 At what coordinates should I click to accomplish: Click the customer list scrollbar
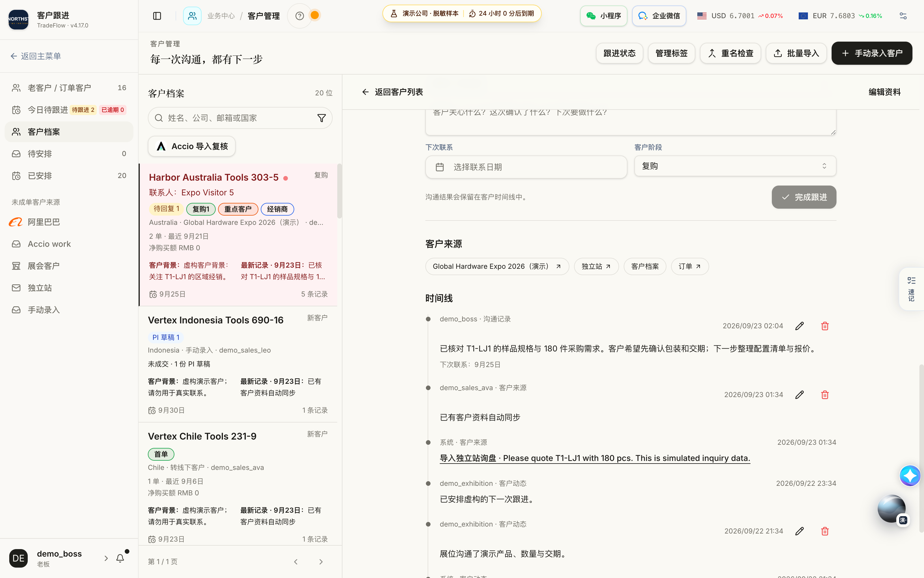click(x=340, y=191)
